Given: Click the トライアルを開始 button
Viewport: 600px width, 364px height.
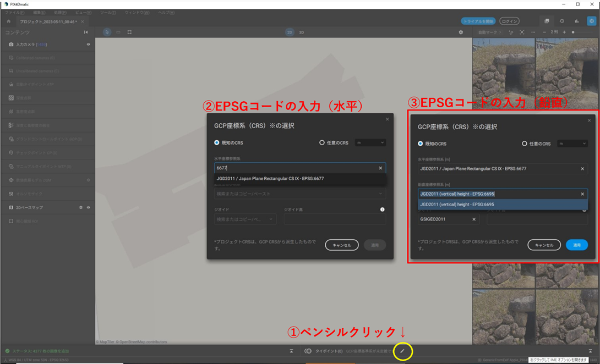Looking at the screenshot, I should [x=478, y=21].
